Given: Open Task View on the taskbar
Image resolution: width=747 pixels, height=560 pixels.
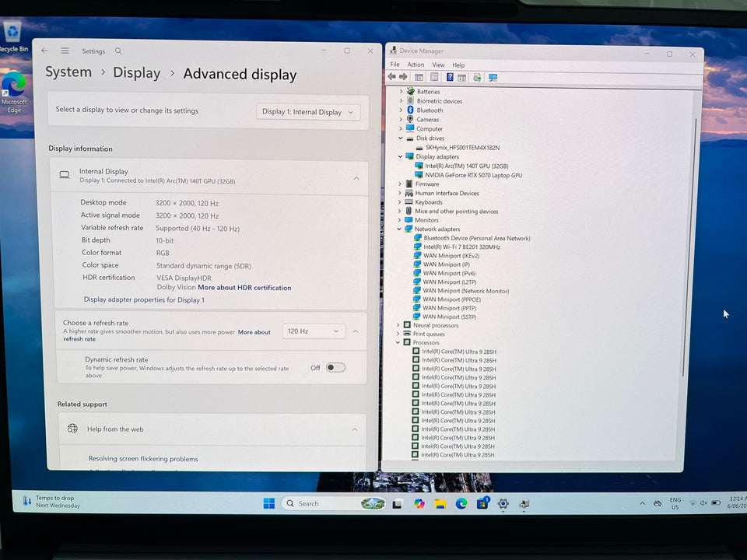Looking at the screenshot, I should pyautogui.click(x=397, y=504).
